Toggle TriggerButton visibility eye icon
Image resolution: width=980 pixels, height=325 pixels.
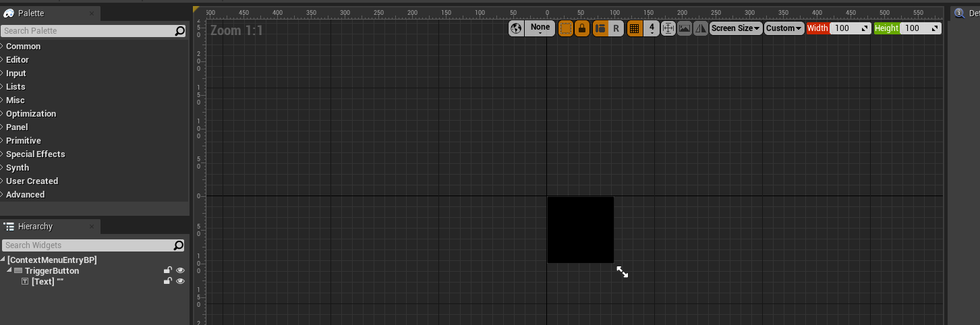[180, 270]
